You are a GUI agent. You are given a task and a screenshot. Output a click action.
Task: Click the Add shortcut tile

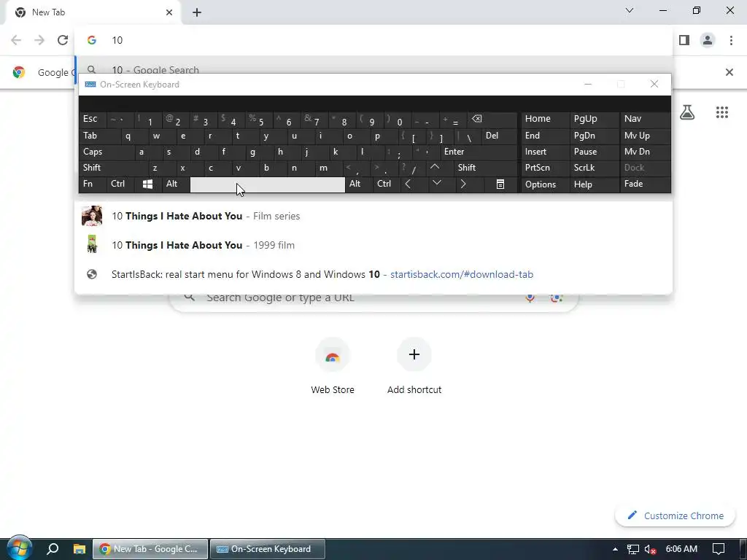tap(414, 367)
